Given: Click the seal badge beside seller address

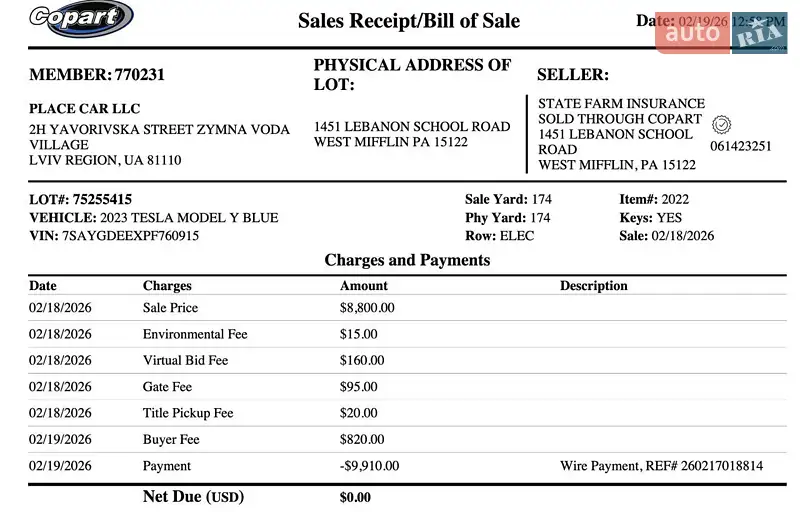Looking at the screenshot, I should (721, 125).
